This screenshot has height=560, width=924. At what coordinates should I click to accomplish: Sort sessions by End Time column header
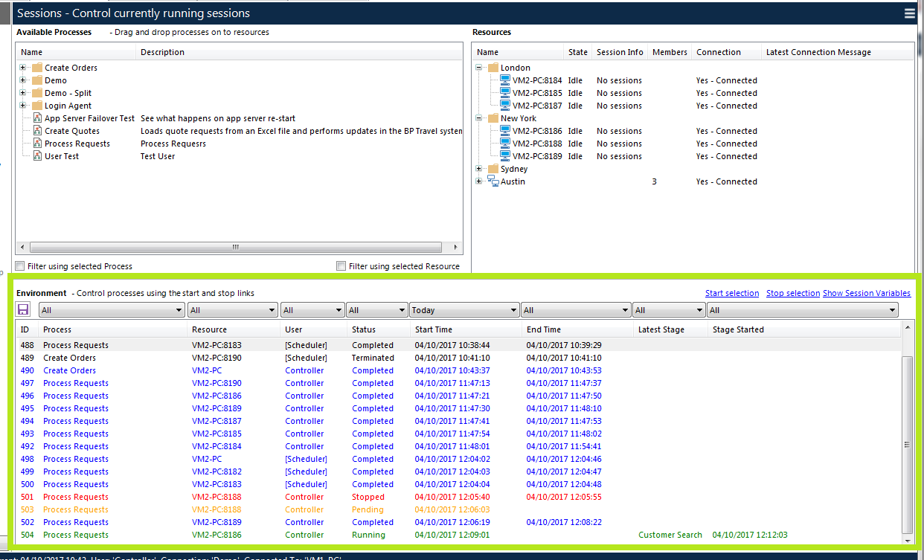click(577, 329)
